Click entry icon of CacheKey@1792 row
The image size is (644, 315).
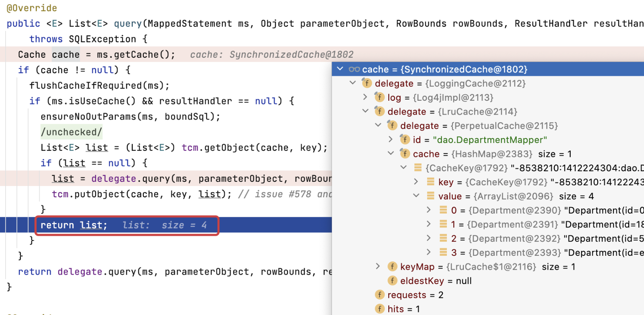coord(418,167)
